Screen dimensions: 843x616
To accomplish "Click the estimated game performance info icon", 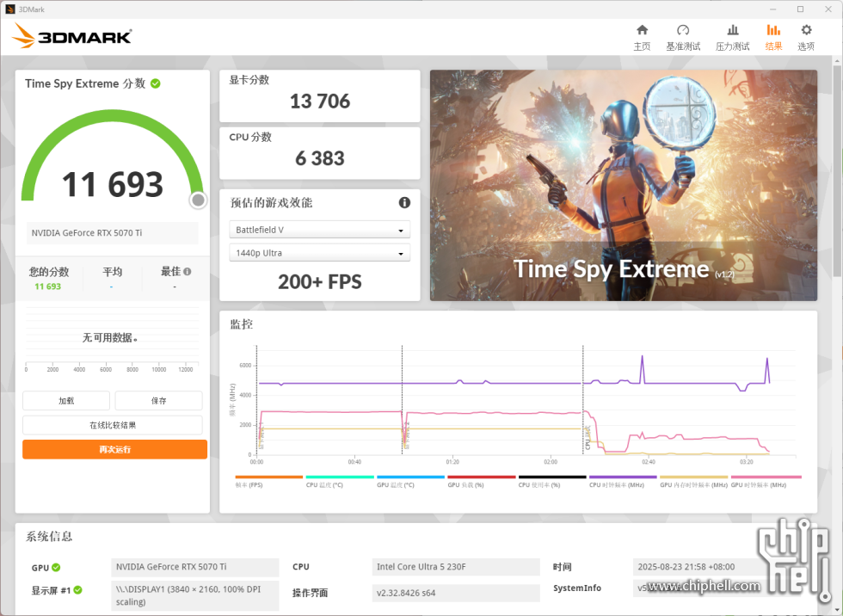I will pyautogui.click(x=404, y=203).
